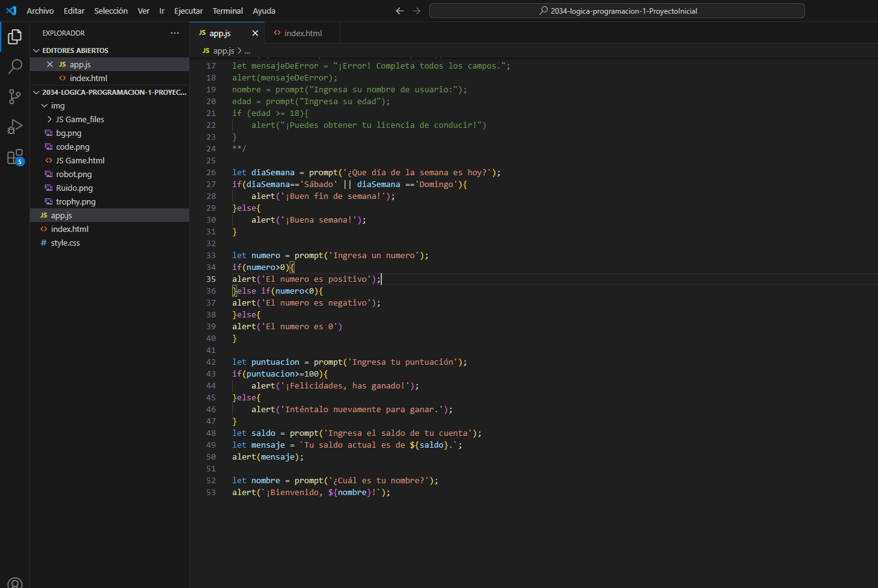Open the Selección menu

pos(111,11)
